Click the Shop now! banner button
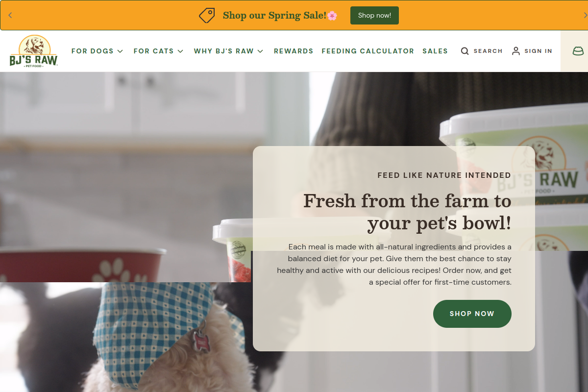The image size is (588, 392). (x=374, y=15)
